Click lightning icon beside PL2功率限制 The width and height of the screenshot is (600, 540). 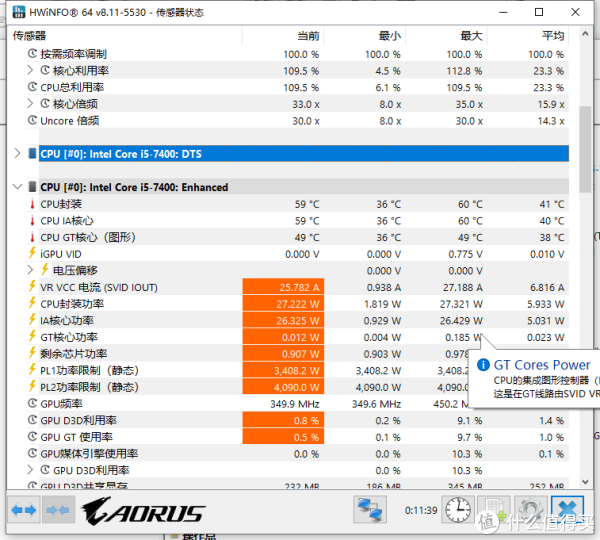[33, 386]
